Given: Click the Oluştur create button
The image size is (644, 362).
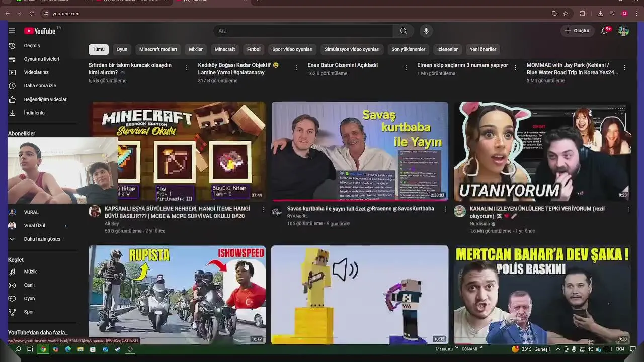Looking at the screenshot, I should (577, 31).
